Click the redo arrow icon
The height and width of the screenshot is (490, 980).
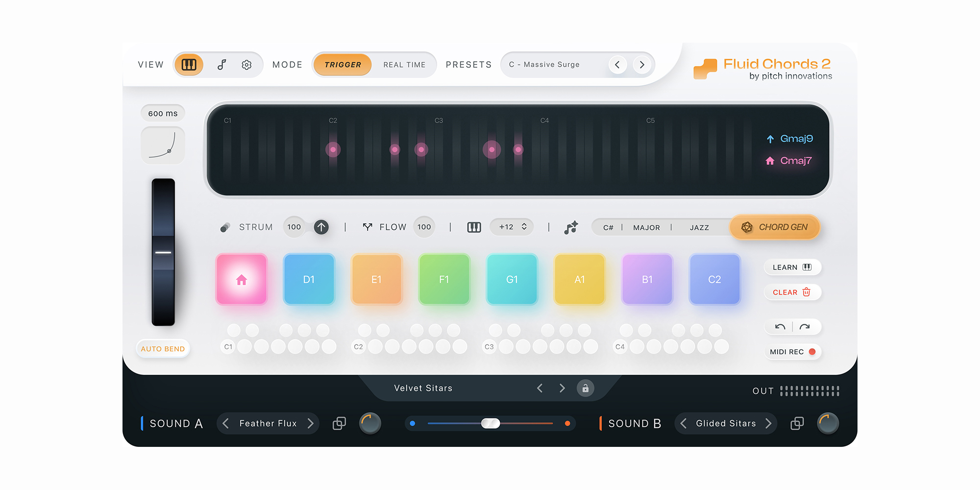[x=805, y=327]
